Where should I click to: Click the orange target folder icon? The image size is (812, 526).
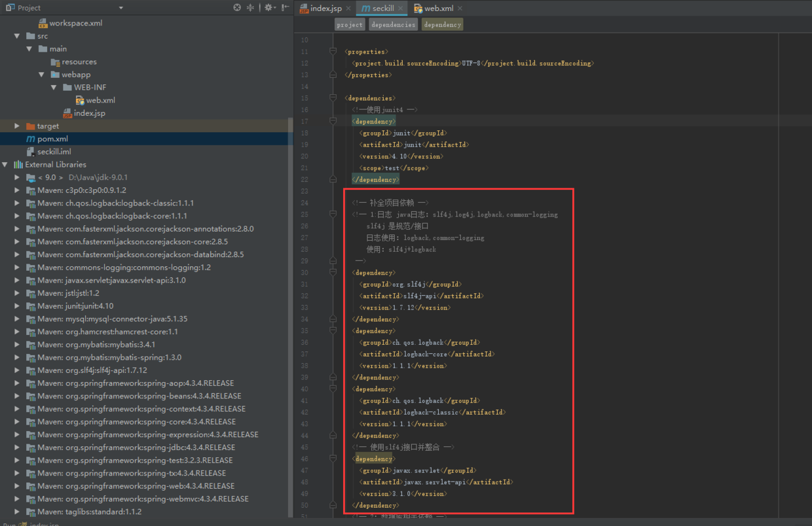30,126
